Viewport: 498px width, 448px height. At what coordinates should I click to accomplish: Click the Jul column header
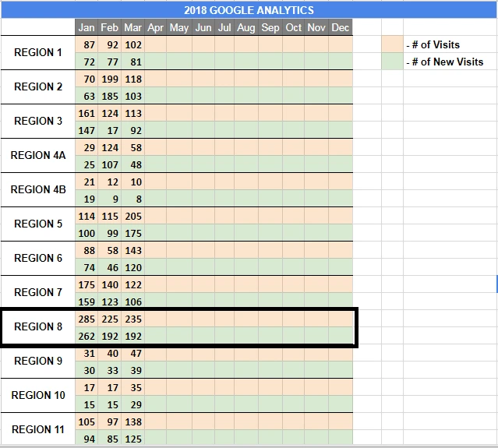pos(224,27)
